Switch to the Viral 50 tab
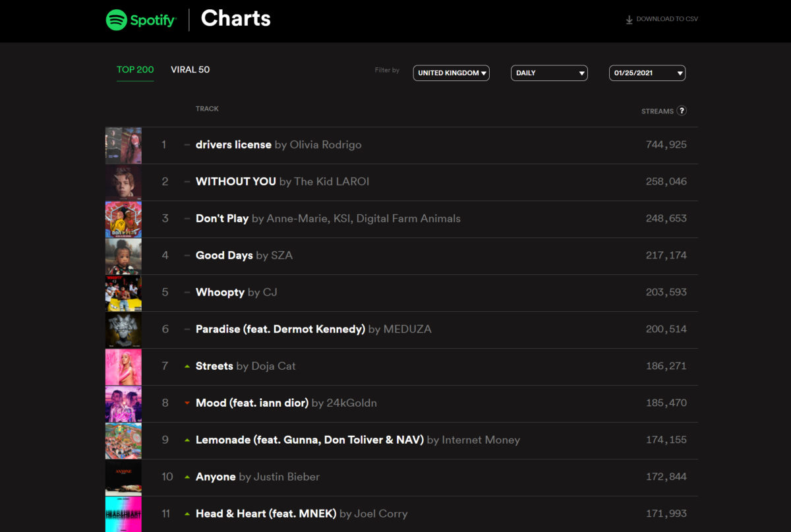The height and width of the screenshot is (532, 791). [x=190, y=70]
